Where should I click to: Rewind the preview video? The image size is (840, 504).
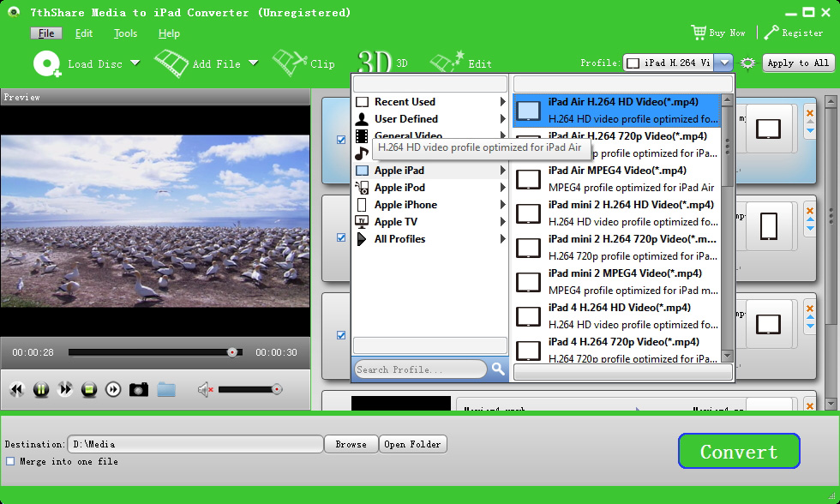coord(16,389)
